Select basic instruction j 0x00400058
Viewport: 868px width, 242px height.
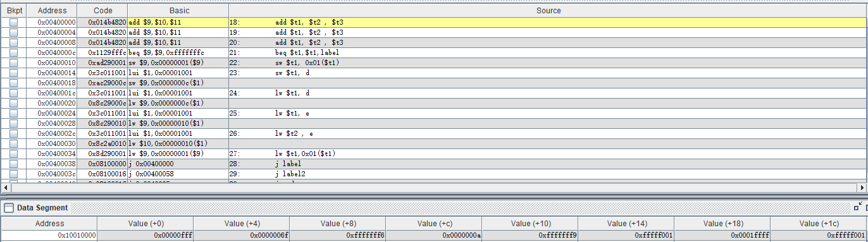point(178,174)
